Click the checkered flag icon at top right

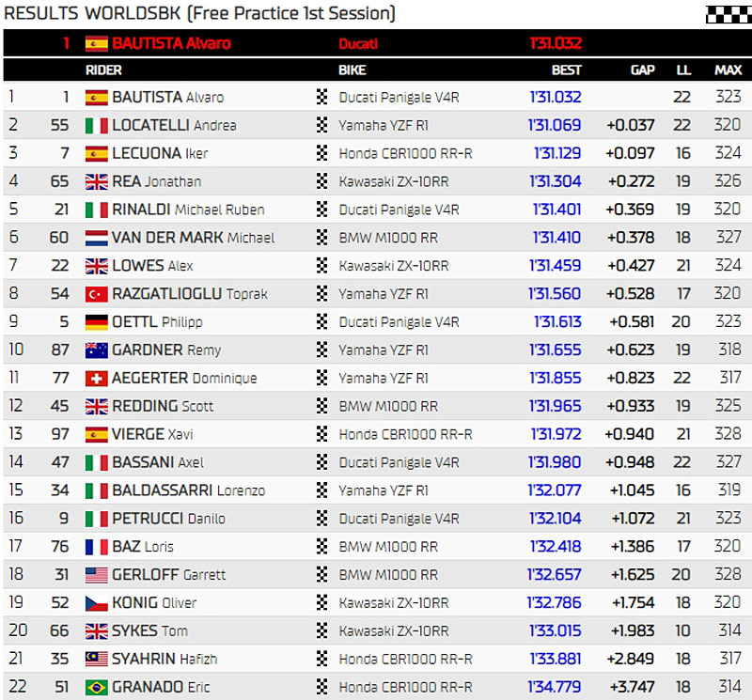click(727, 13)
